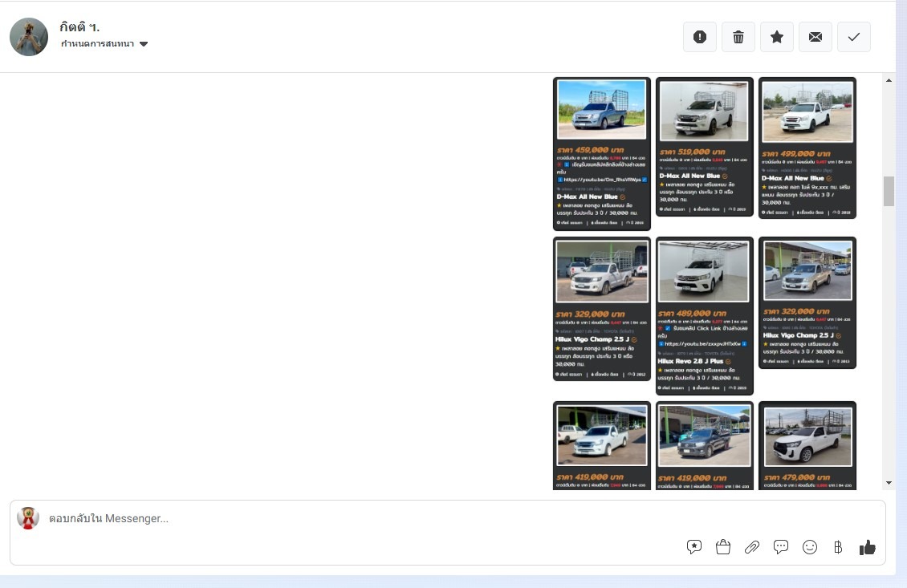Image resolution: width=907 pixels, height=588 pixels.
Task: Click the scrollbar down arrow
Action: 889,483
